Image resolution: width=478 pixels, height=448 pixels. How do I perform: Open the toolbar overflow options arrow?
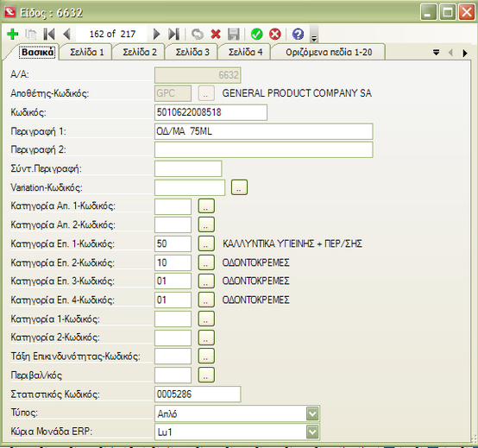pos(314,35)
